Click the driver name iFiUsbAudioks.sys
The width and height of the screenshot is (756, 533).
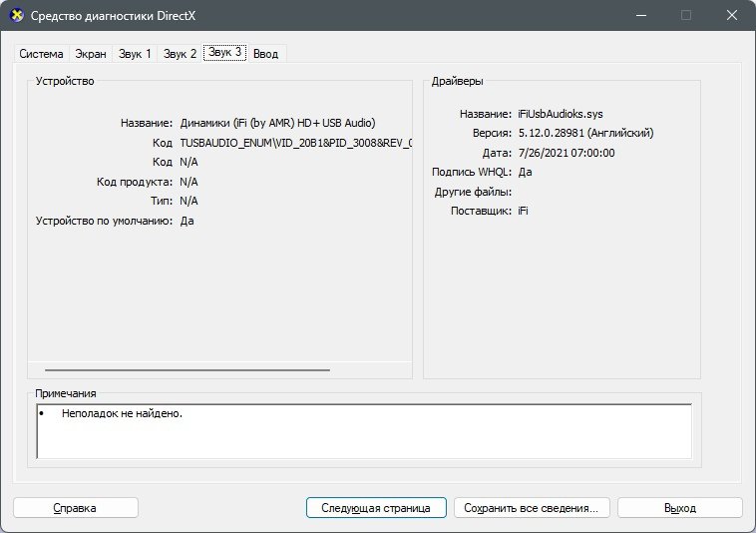point(561,114)
